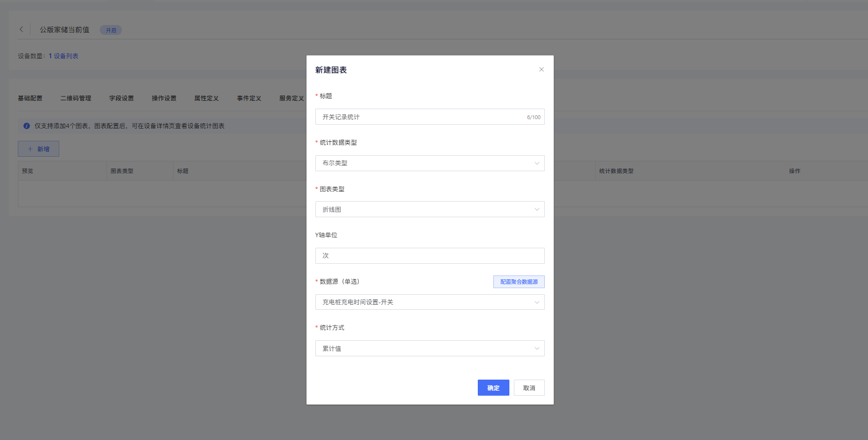Open the 数据源 dropdown for 充电桩充电时间设置-开关
This screenshot has width=868, height=440.
[430, 302]
